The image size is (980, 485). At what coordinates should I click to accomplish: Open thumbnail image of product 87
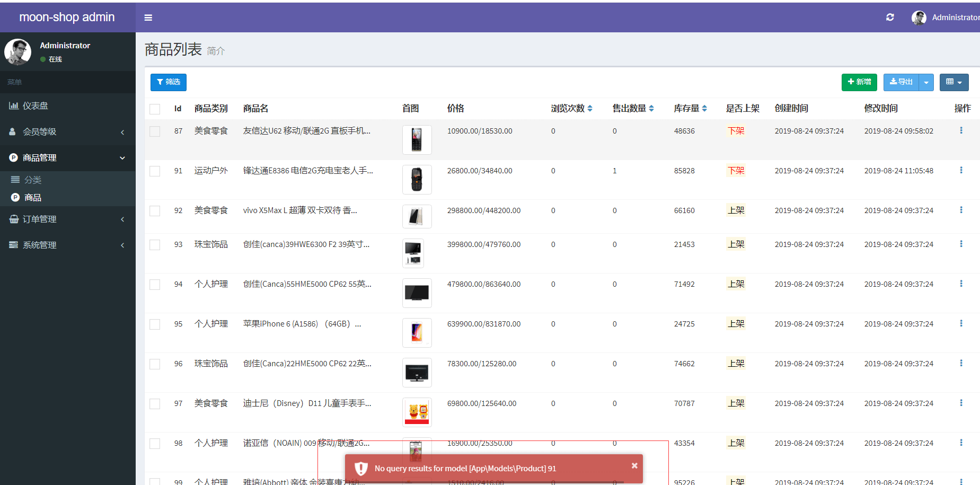417,140
